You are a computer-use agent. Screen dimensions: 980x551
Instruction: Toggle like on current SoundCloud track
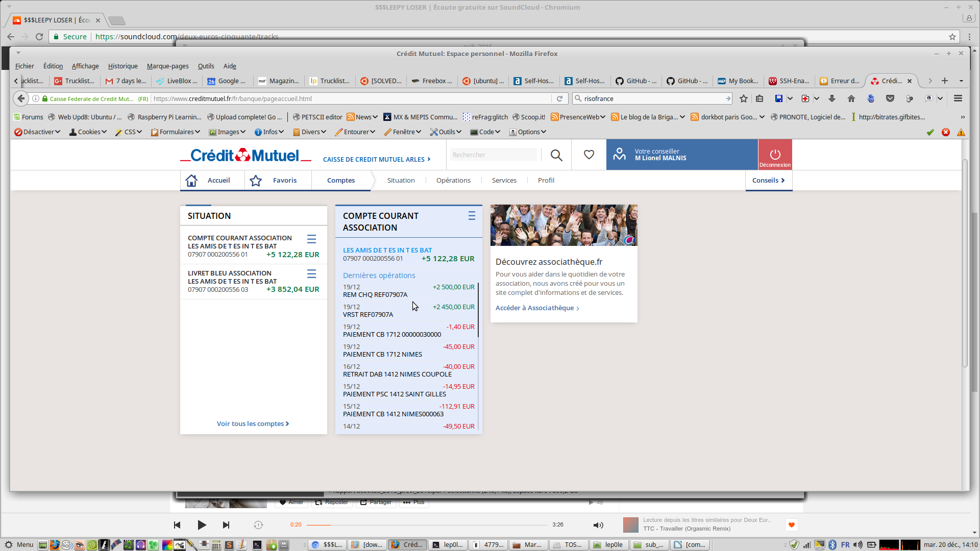pos(792,524)
